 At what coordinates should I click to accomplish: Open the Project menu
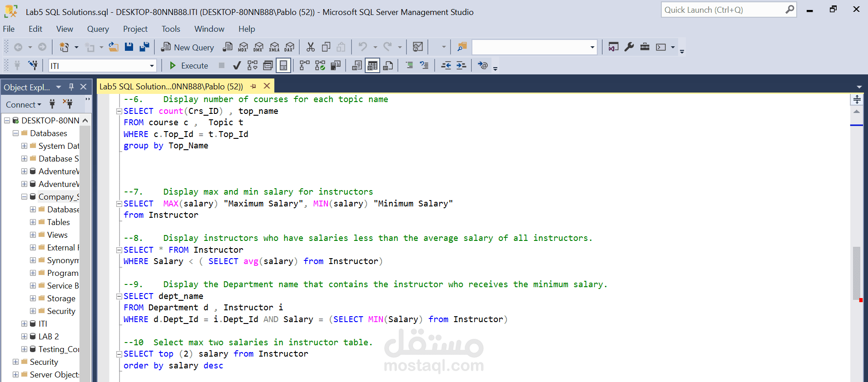(135, 29)
